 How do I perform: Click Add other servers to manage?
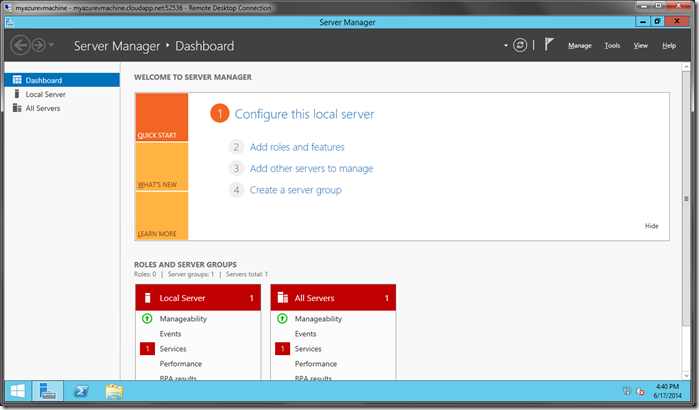(311, 168)
